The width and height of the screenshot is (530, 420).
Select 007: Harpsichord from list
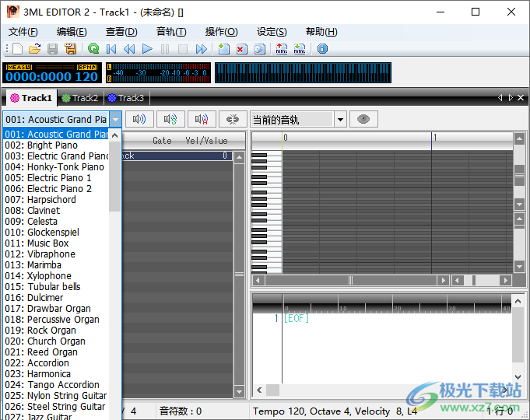[56, 199]
